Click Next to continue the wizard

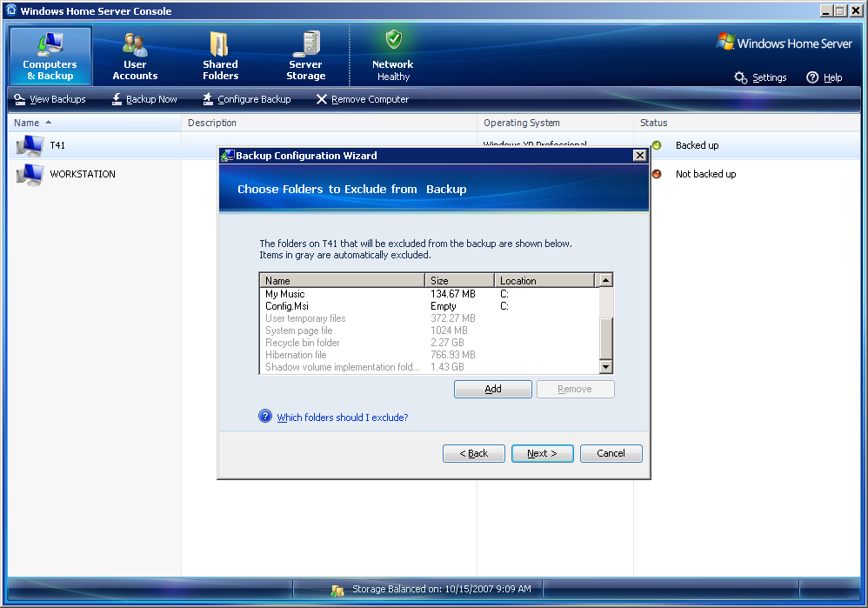click(x=543, y=453)
